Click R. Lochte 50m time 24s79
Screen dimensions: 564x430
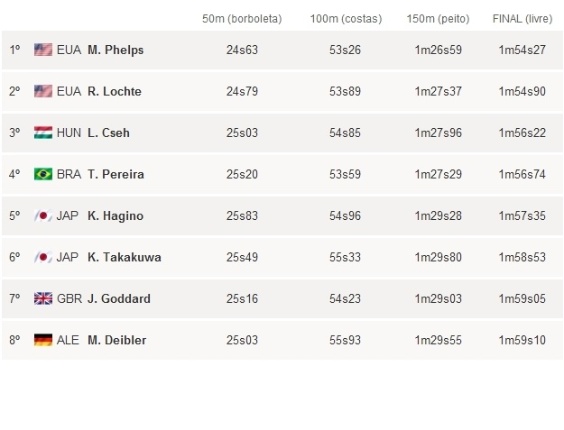[x=242, y=91]
